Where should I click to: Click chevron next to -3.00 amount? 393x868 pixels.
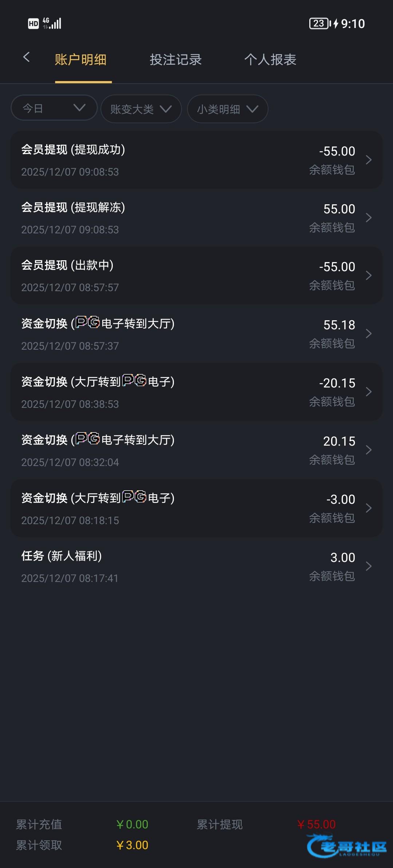pyautogui.click(x=368, y=508)
